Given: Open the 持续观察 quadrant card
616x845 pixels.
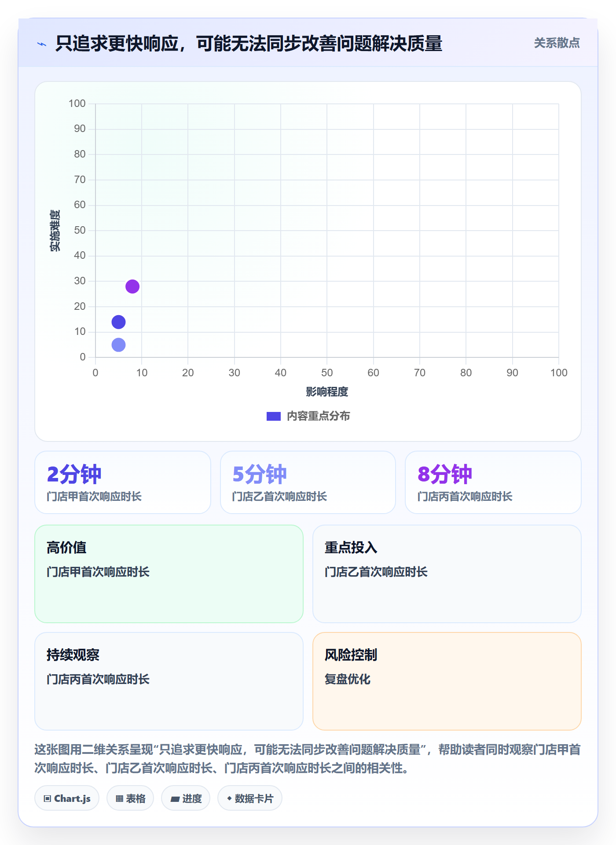Looking at the screenshot, I should (169, 681).
